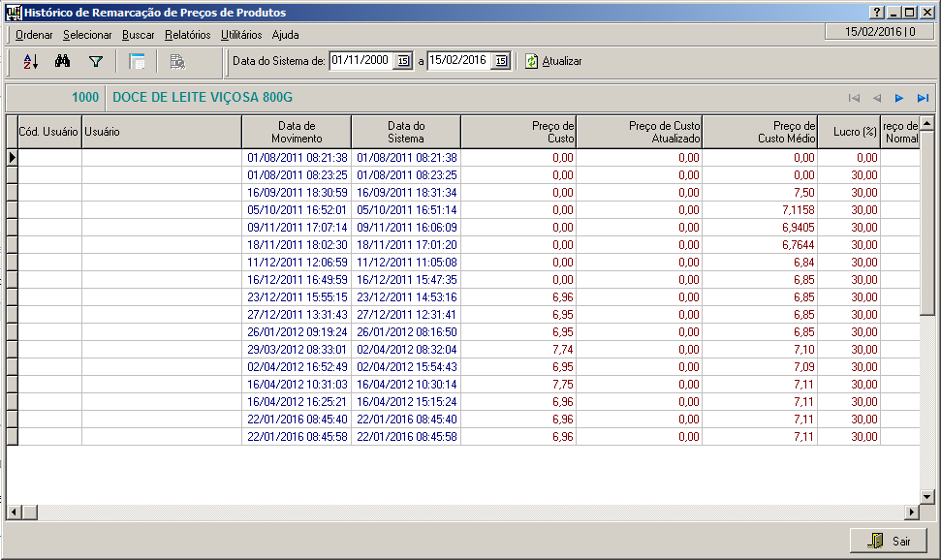Open calendar picker for start date
The height and width of the screenshot is (560, 941).
tap(403, 61)
